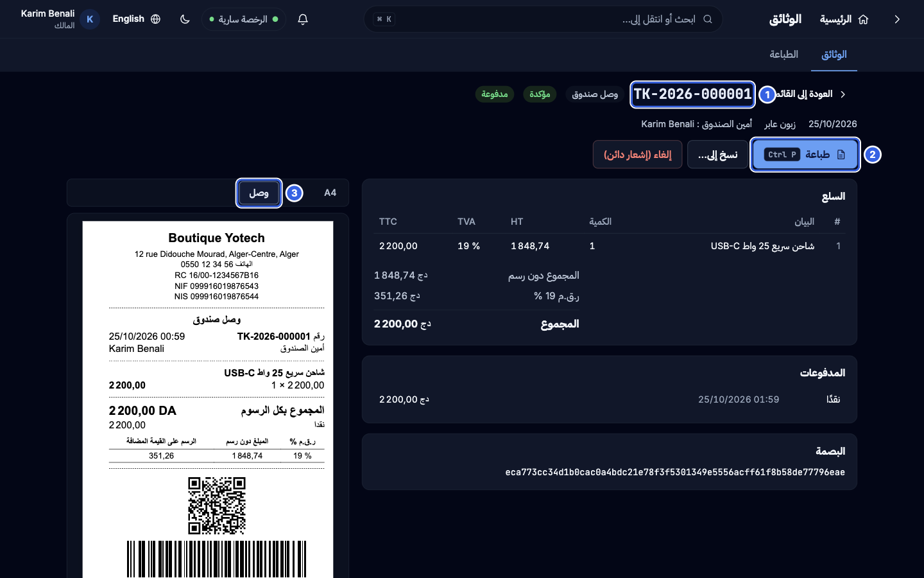Click the زبون عابر customer label

(x=780, y=124)
